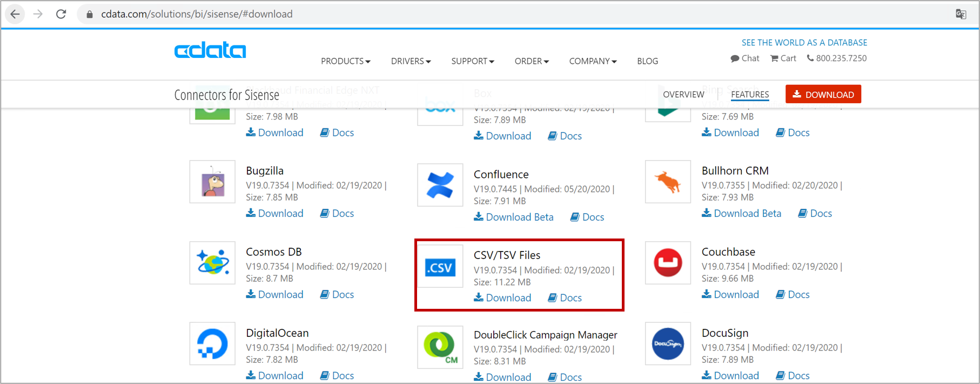Download the Box connector
Screen dimensions: 980x384
[503, 136]
